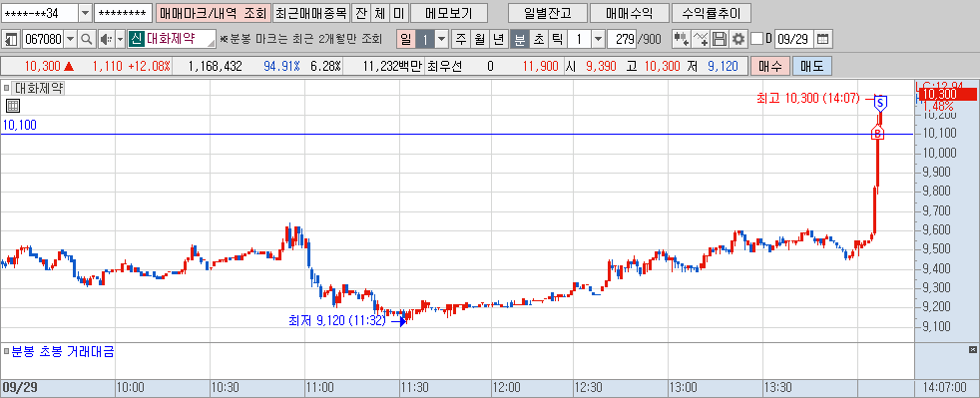Image resolution: width=980 pixels, height=398 pixels.
Task: Click the stock code 067080 input field
Action: click(43, 39)
